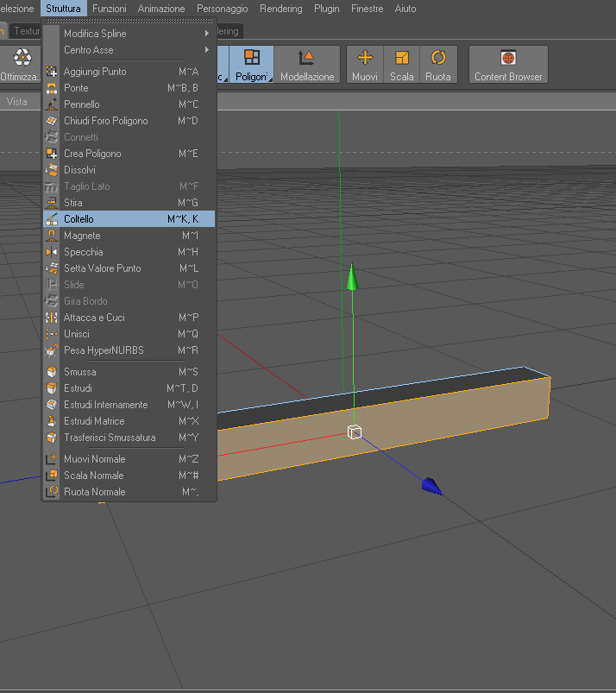The width and height of the screenshot is (616, 693).
Task: Click the Ruota Normale icon
Action: [52, 491]
